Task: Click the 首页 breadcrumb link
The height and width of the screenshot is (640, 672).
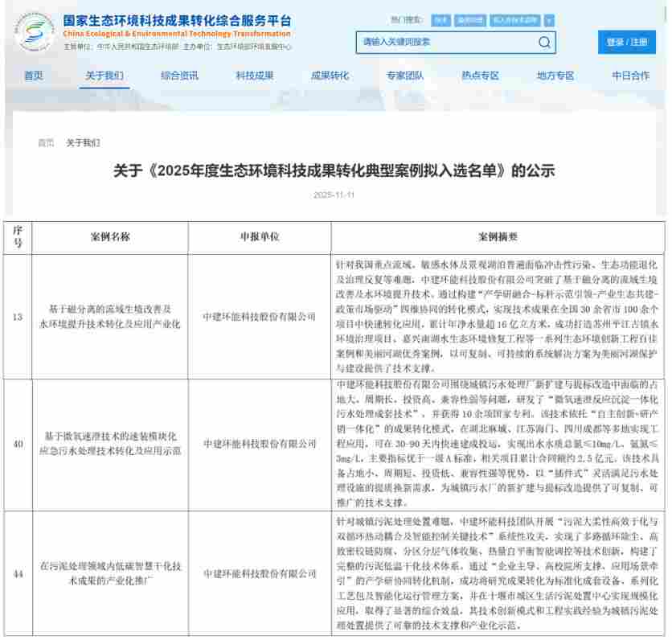Action: pos(47,143)
